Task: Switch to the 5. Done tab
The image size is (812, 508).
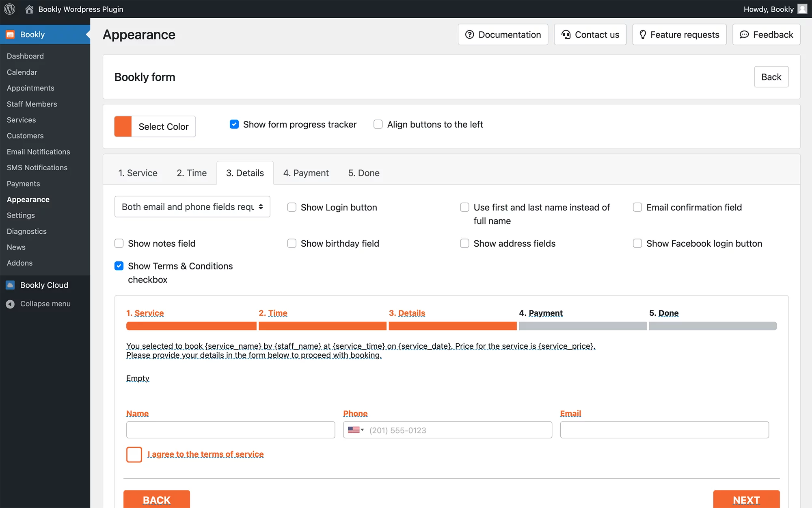Action: [x=364, y=173]
